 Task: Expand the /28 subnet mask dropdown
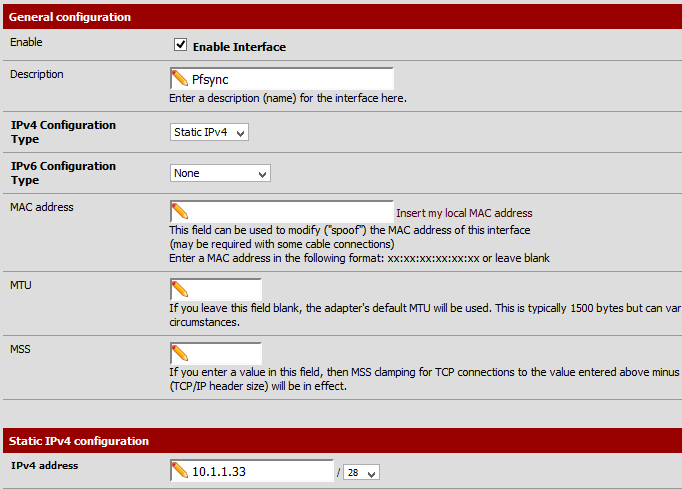(x=360, y=472)
